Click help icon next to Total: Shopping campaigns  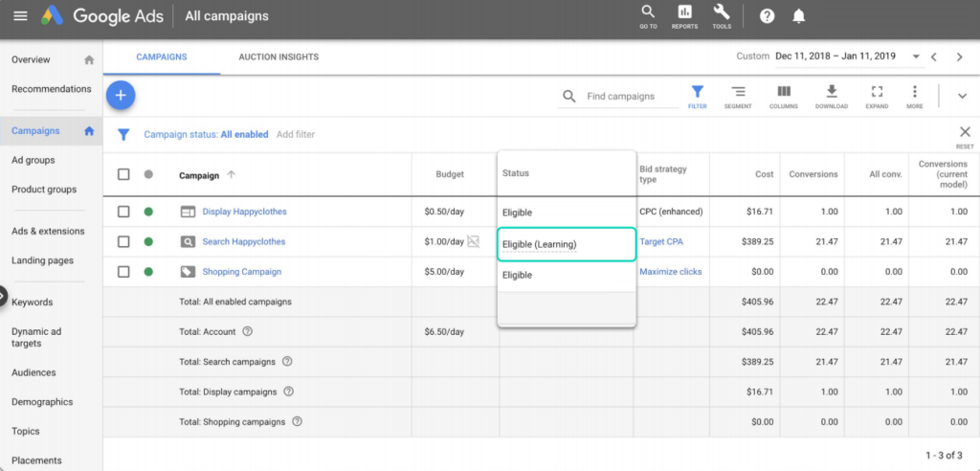(297, 421)
